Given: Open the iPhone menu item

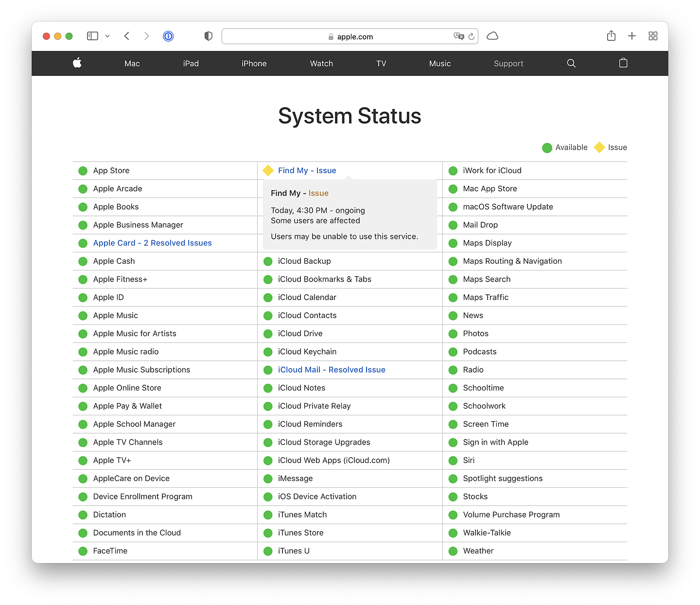Looking at the screenshot, I should pos(254,64).
